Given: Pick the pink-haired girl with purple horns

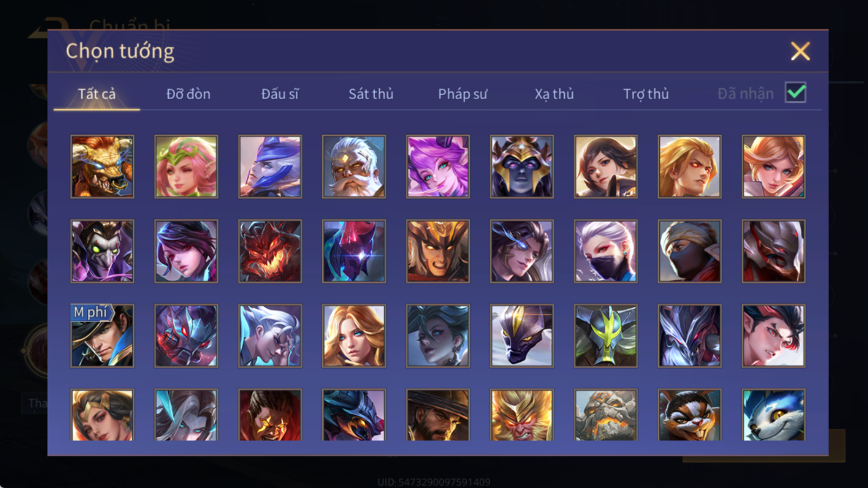Looking at the screenshot, I should coord(438,166).
